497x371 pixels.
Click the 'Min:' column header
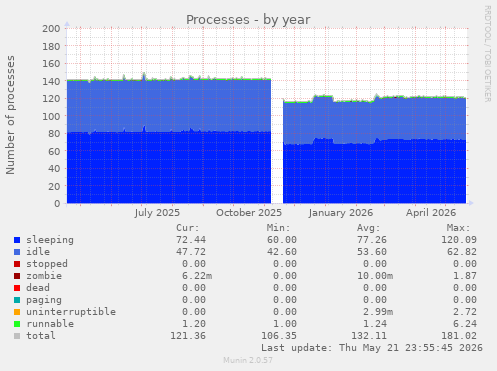(x=278, y=228)
